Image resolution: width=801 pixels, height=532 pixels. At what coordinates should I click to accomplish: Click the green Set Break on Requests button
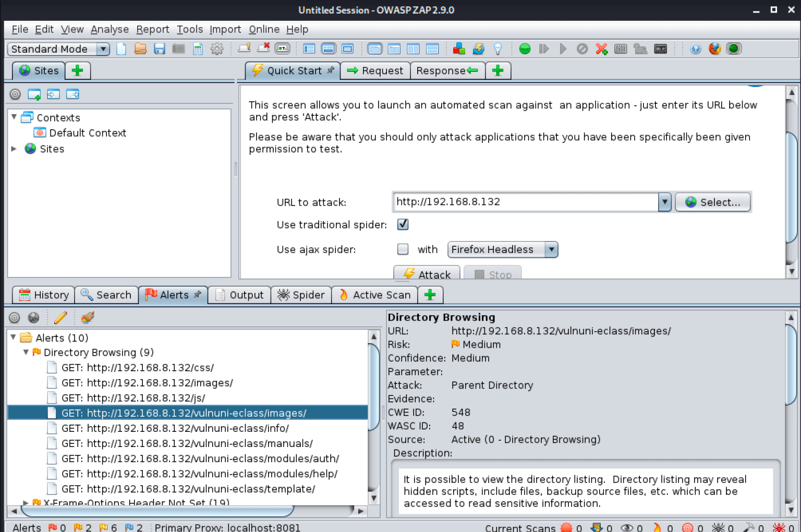point(525,49)
